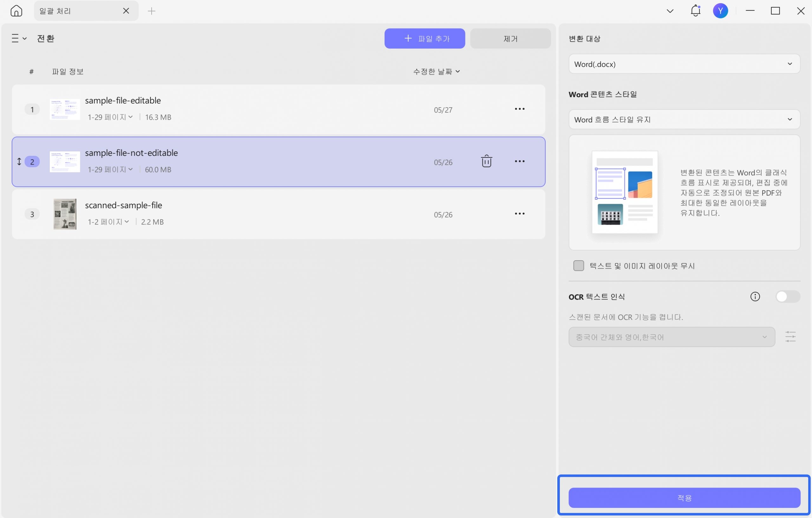Select the scanned-sample-file thumbnail
Viewport: 812px width, 518px height.
pyautogui.click(x=65, y=214)
